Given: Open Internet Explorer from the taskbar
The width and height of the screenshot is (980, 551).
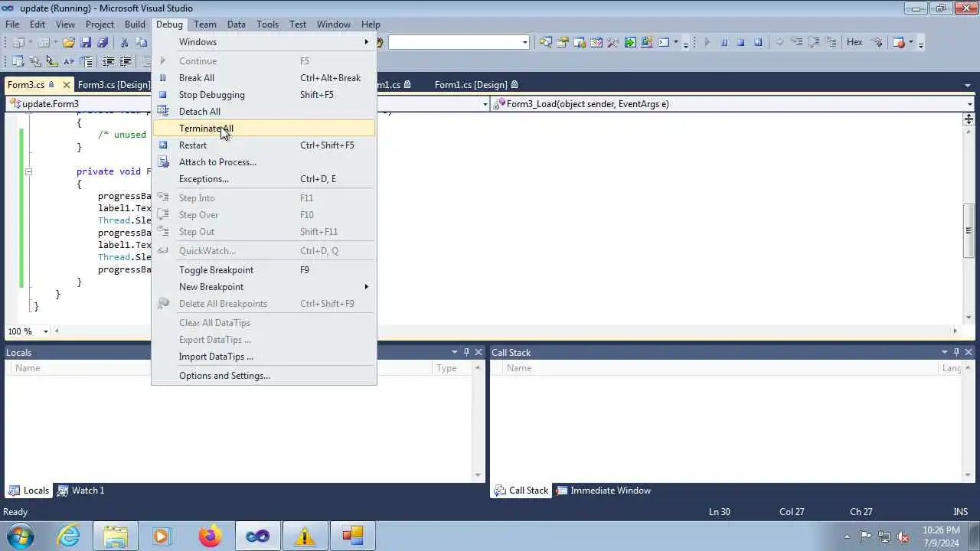Looking at the screenshot, I should [x=69, y=536].
